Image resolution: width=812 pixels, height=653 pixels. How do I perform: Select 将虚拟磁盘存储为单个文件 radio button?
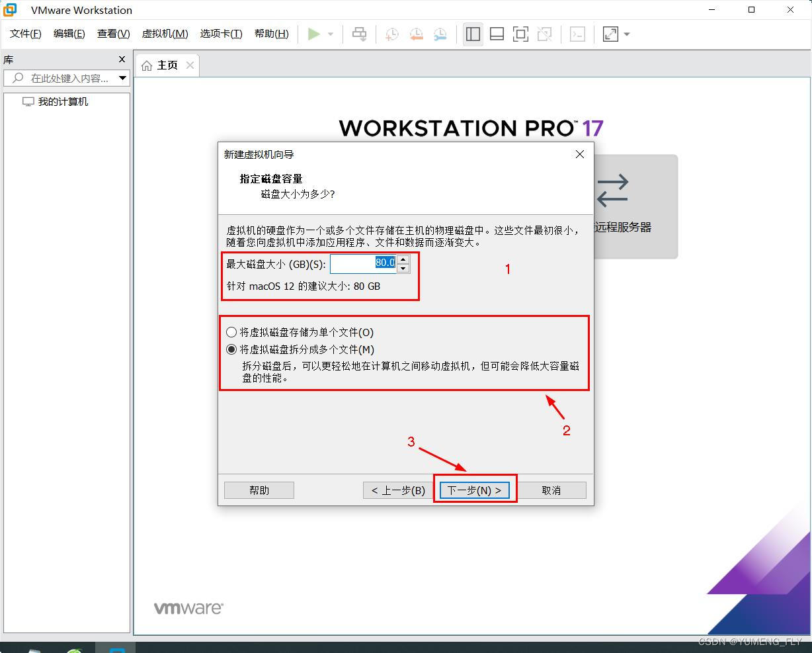[x=231, y=332]
